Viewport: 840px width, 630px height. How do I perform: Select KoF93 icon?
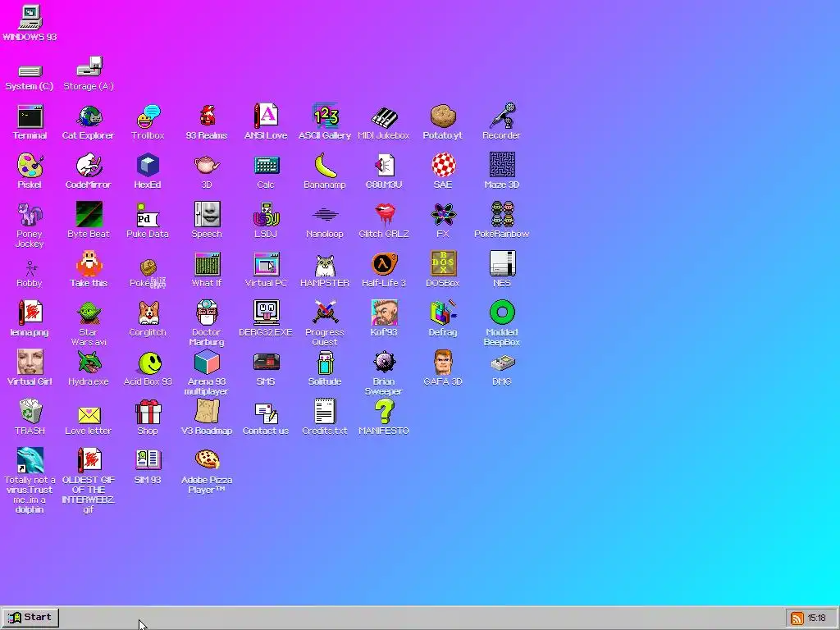tap(384, 313)
